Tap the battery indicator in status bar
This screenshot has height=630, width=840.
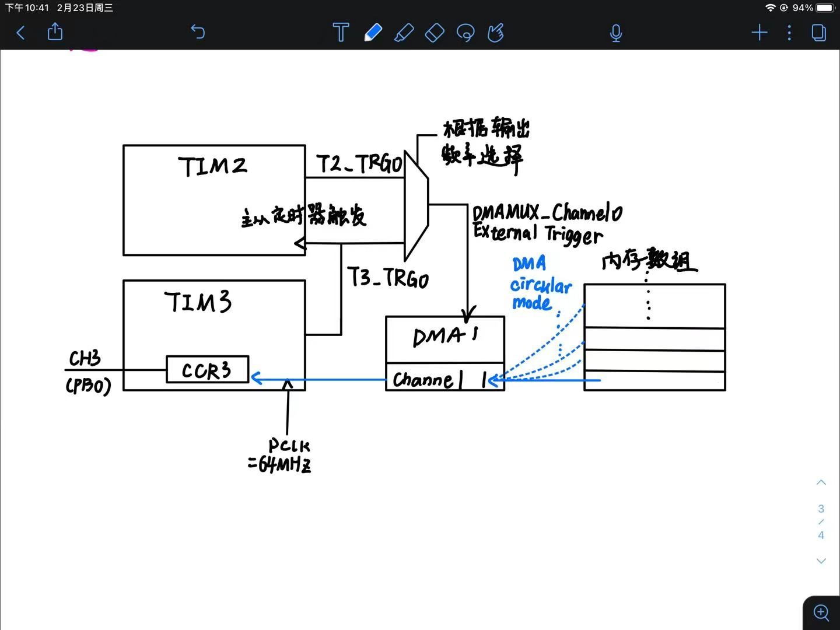coord(825,8)
